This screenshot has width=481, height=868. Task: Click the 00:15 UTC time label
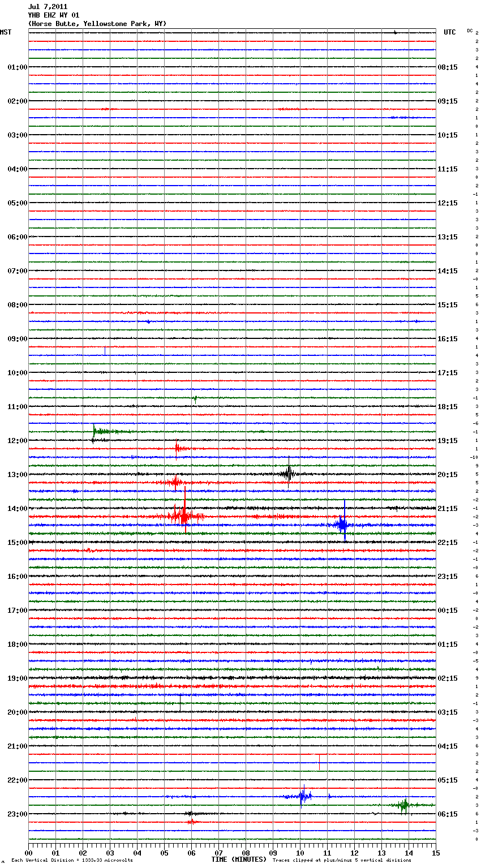tap(448, 611)
